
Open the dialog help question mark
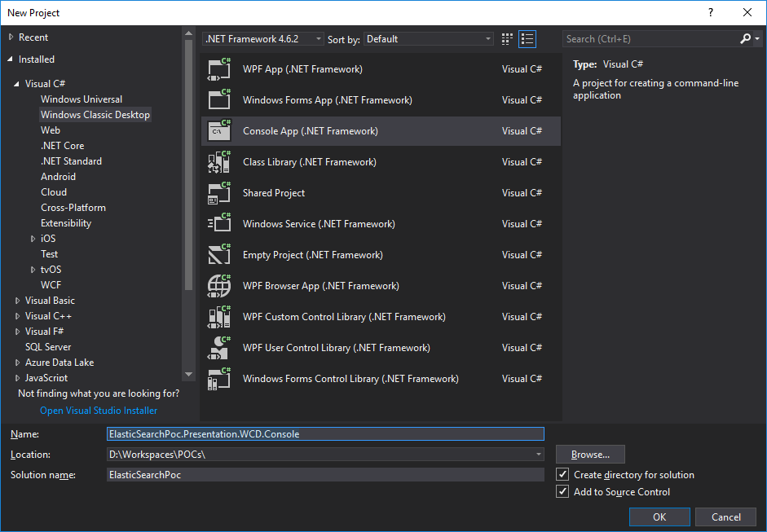[711, 13]
